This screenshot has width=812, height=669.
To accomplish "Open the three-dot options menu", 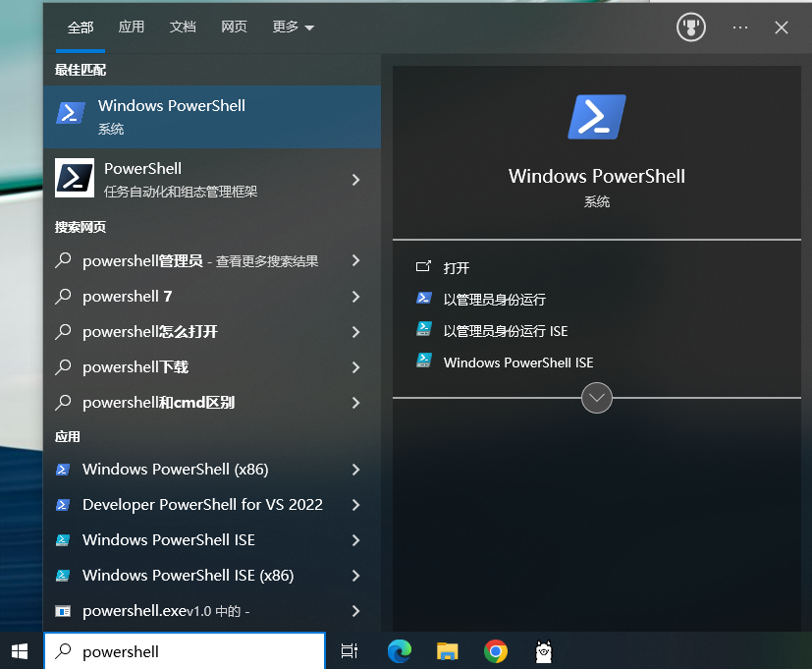I will pos(740,28).
